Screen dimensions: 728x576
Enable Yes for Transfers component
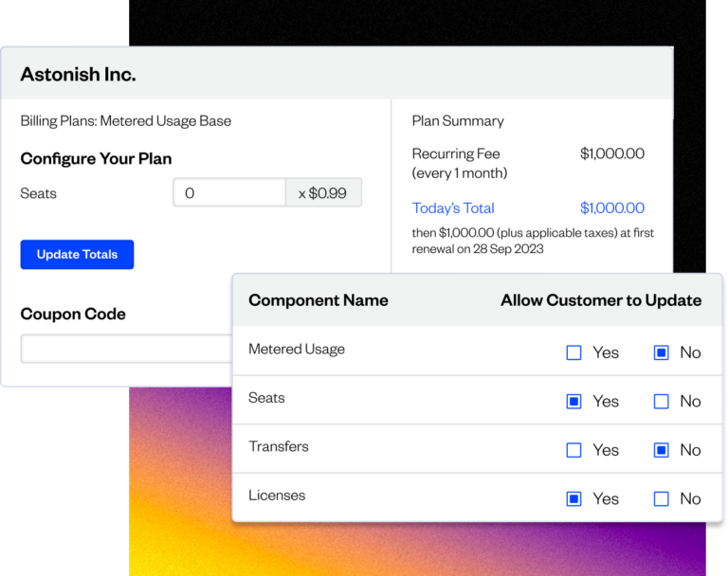pos(573,450)
